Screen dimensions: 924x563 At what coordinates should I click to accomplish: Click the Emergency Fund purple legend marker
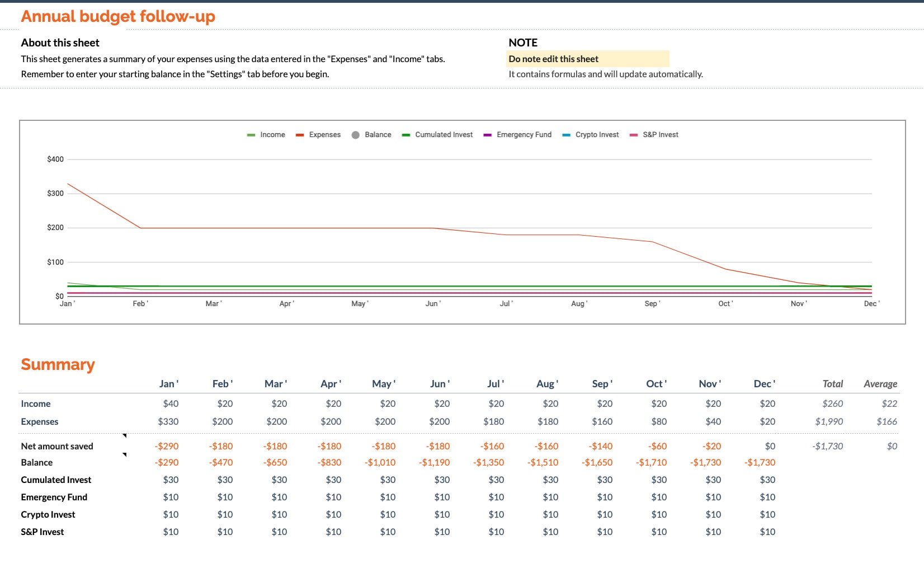[x=488, y=134]
